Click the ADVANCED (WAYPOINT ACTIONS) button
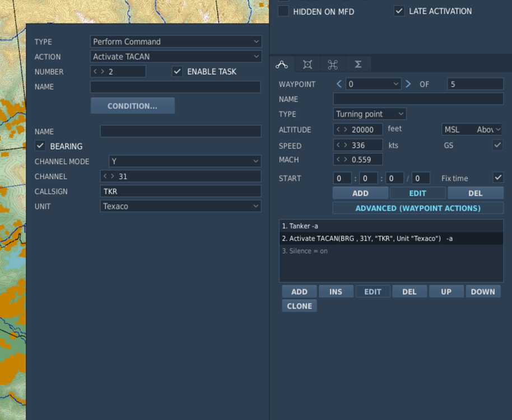The height and width of the screenshot is (420, 512). [418, 208]
